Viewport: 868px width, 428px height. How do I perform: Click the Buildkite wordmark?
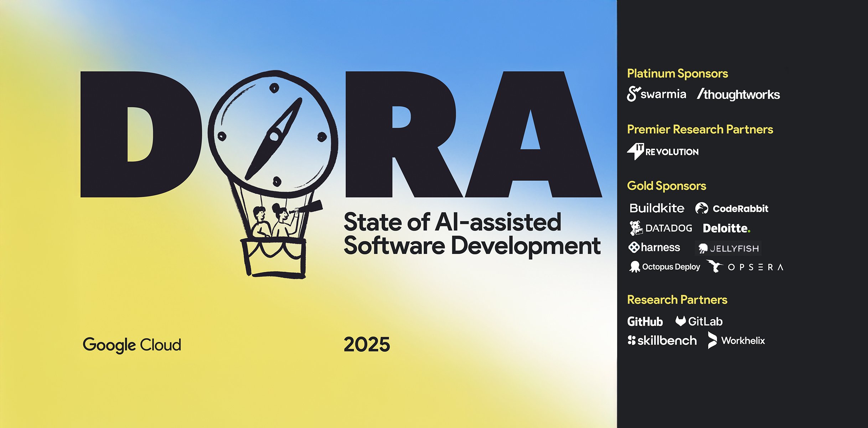[657, 208]
